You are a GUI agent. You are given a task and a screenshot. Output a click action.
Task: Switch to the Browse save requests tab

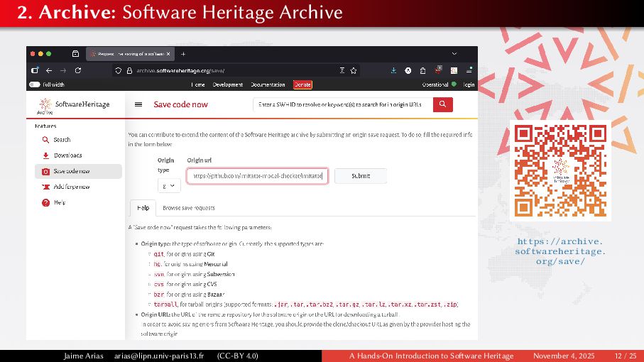point(189,208)
